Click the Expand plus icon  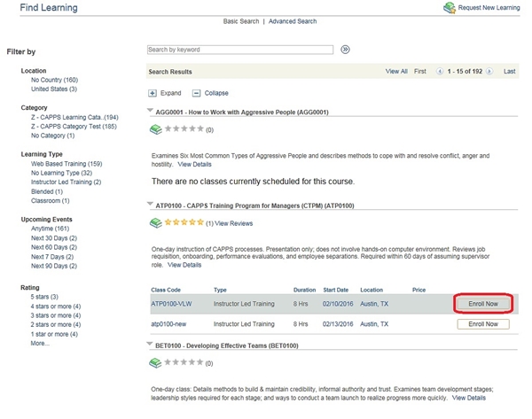(x=153, y=93)
